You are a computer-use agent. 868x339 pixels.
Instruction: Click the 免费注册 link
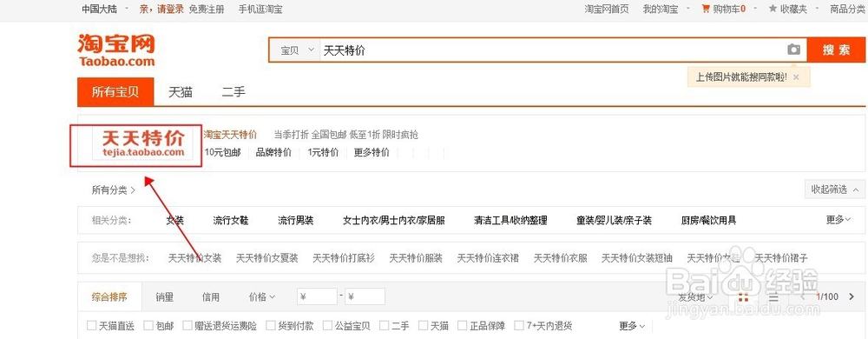pos(207,9)
